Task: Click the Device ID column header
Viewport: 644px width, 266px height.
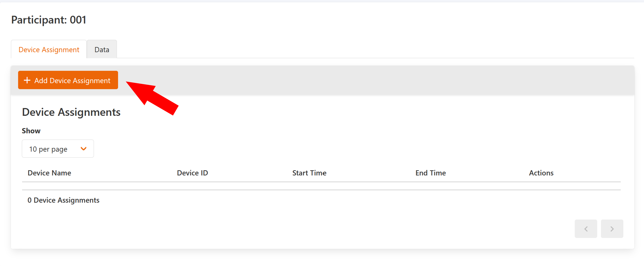Action: (192, 173)
